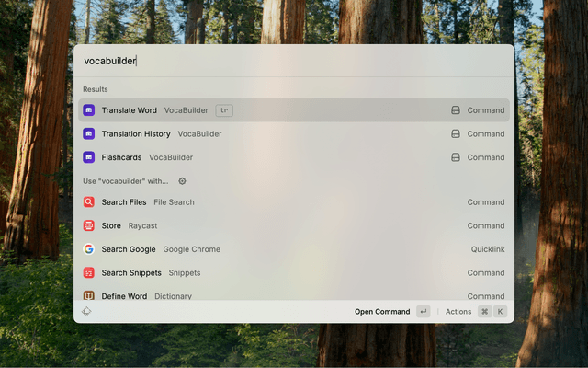Click the red Search Files icon
The image size is (588, 368).
[x=89, y=202]
